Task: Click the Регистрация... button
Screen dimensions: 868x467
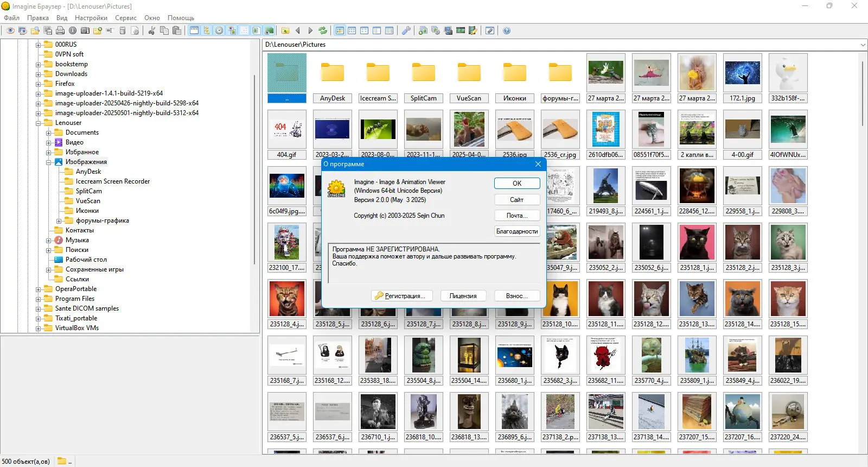Action: pos(402,296)
